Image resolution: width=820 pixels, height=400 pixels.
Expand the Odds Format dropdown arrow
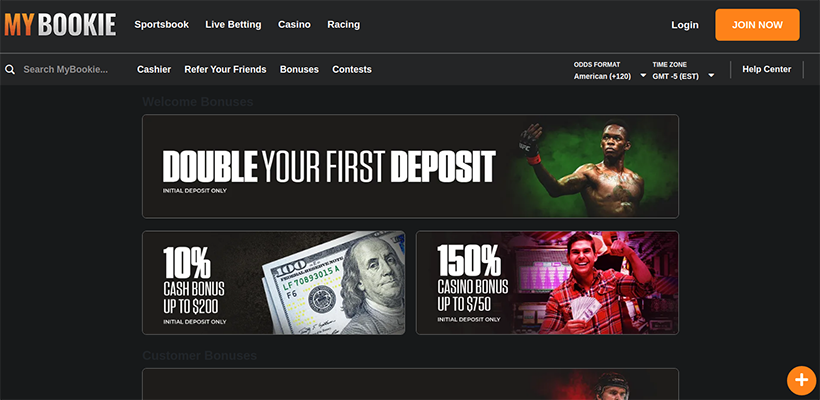(x=643, y=76)
